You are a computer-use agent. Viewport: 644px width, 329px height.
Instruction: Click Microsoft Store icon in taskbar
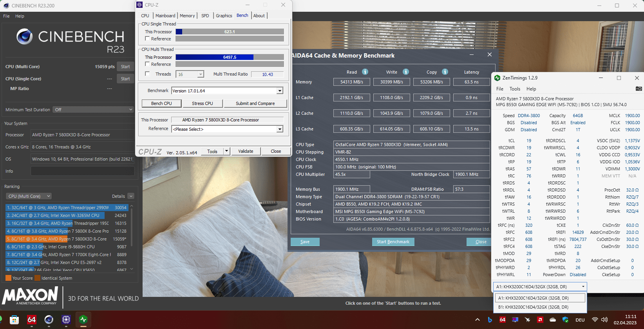(x=14, y=320)
